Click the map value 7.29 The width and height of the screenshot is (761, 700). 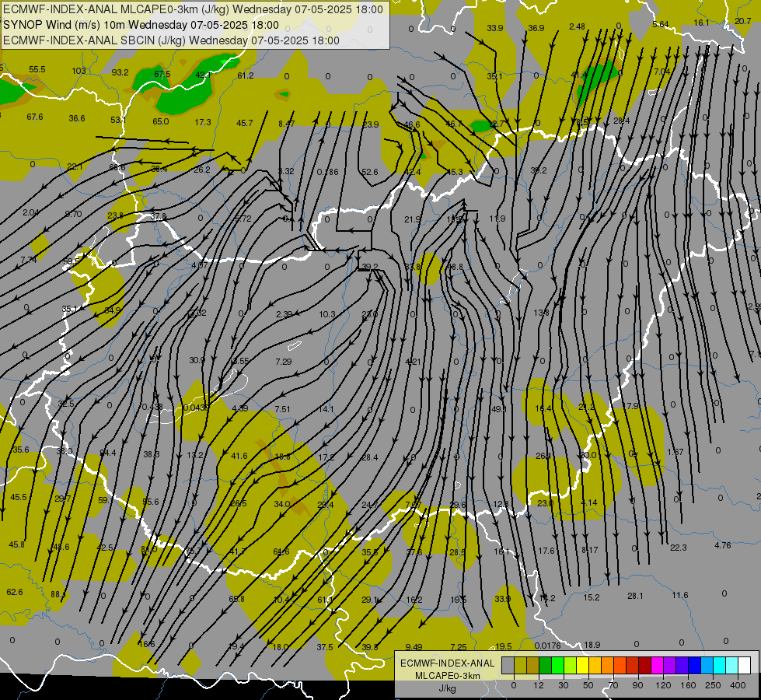284,362
